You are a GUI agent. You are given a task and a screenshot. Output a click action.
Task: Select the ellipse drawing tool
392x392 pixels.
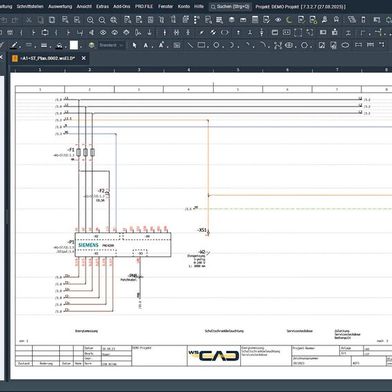click(346, 45)
